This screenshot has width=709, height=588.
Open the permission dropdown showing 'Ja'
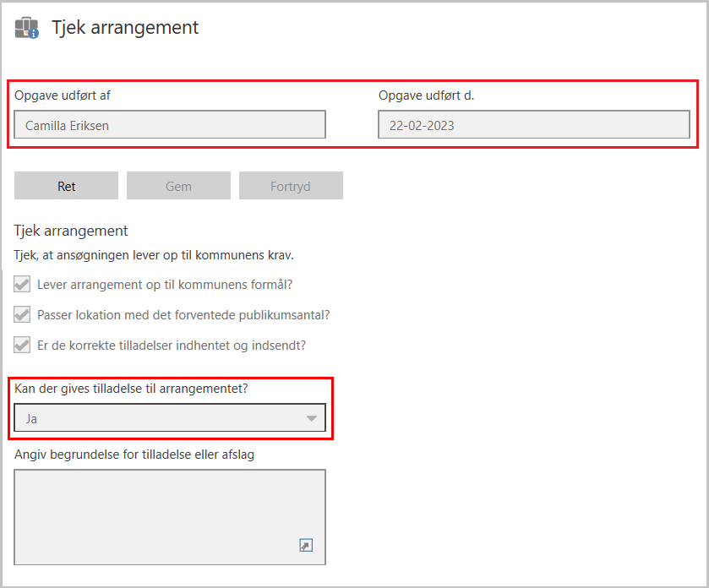tap(169, 418)
